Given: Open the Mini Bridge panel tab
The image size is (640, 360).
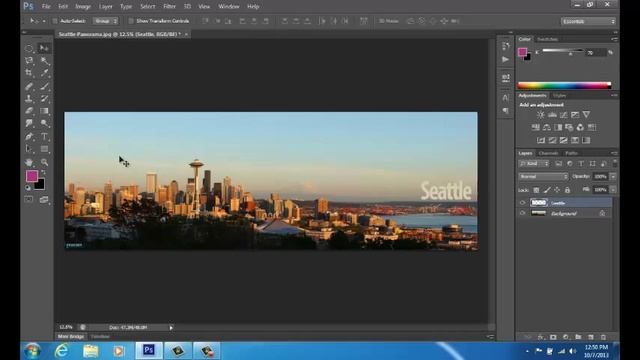Looking at the screenshot, I should 71,337.
